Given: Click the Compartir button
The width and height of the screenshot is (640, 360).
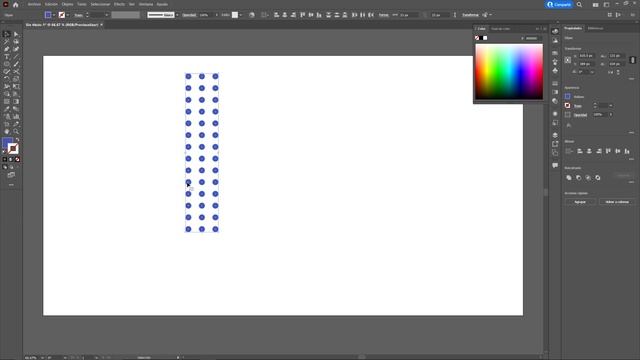Looking at the screenshot, I should [559, 4].
